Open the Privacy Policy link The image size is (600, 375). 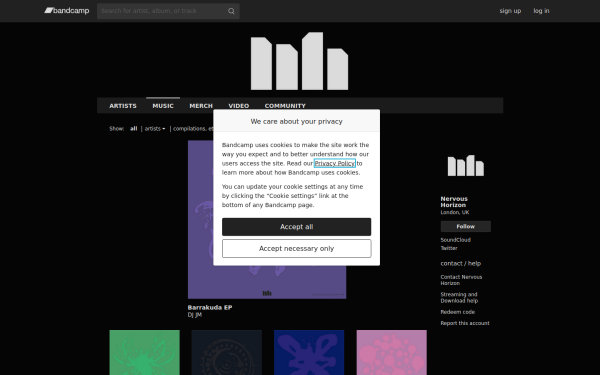coord(335,163)
